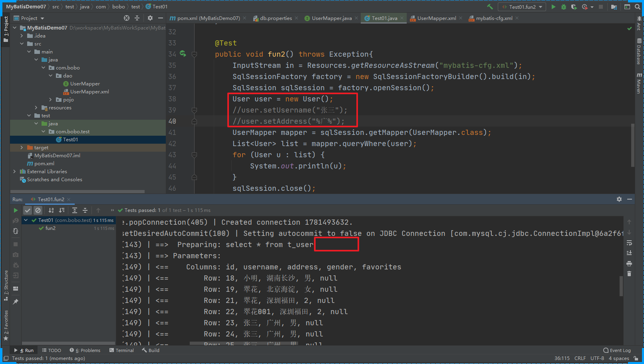
Task: Open Run panel settings gear
Action: click(x=619, y=199)
